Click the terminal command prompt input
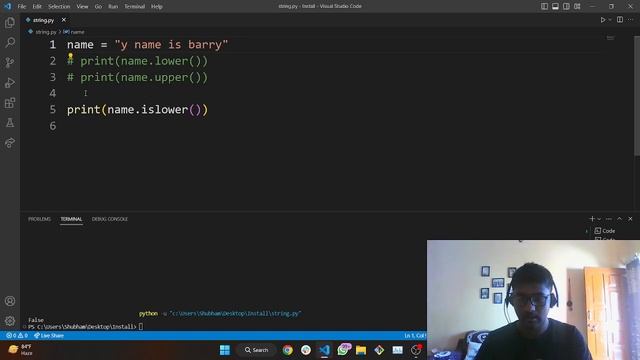The height and width of the screenshot is (360, 640). [141, 327]
